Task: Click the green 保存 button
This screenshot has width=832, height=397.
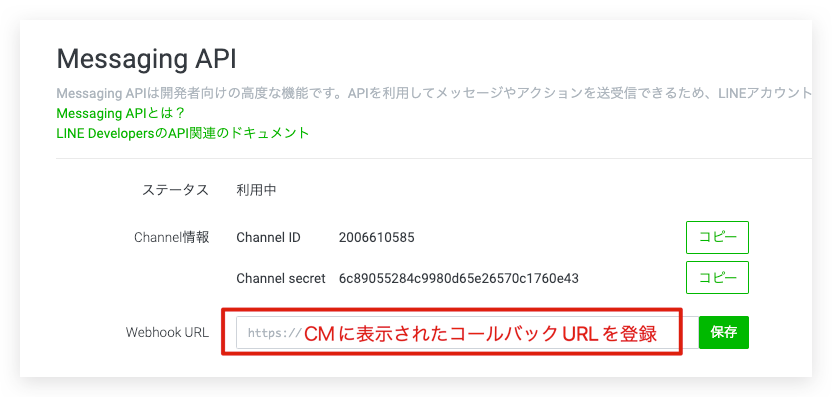Action: pyautogui.click(x=724, y=333)
